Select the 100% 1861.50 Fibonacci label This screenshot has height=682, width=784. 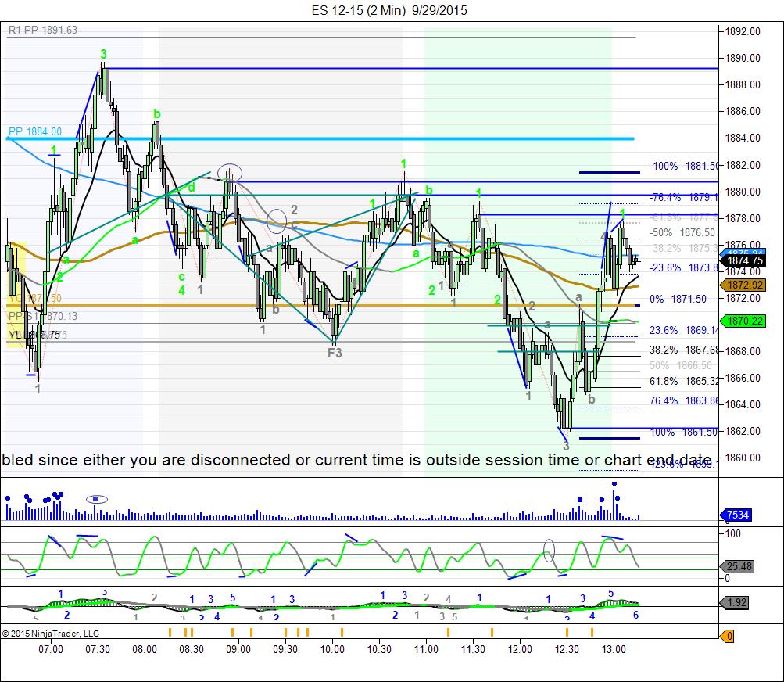684,432
